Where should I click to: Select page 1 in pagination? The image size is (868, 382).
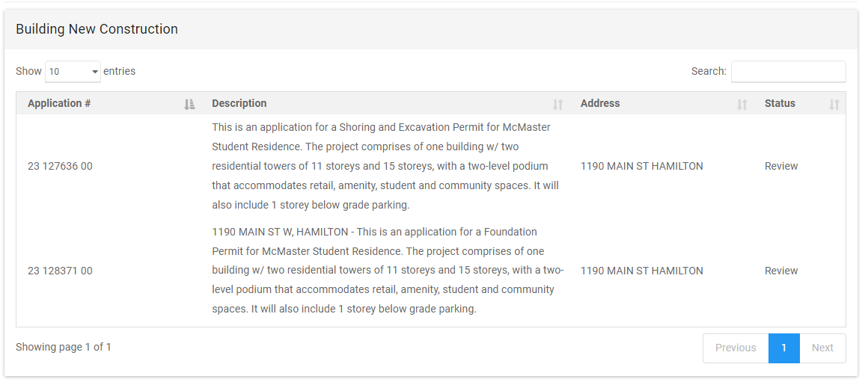[783, 348]
